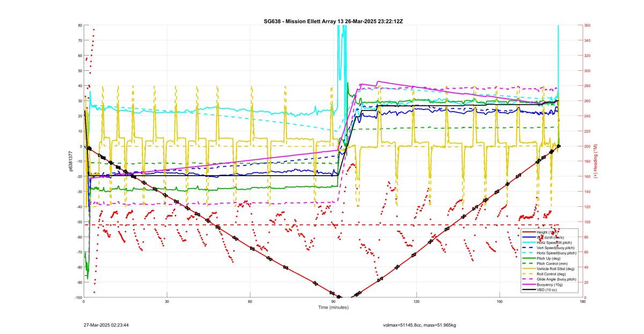Click the red '(+) Heading (°M)' axis label
This screenshot has width=644, height=334.
(x=595, y=161)
